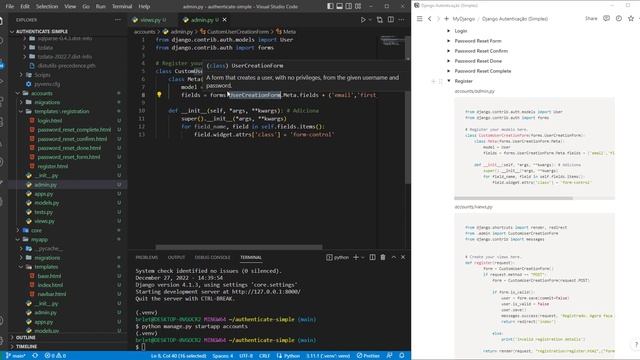Screen dimensions: 640x360
Task: Open updates clock icon in Notion
Action: (x=619, y=18)
